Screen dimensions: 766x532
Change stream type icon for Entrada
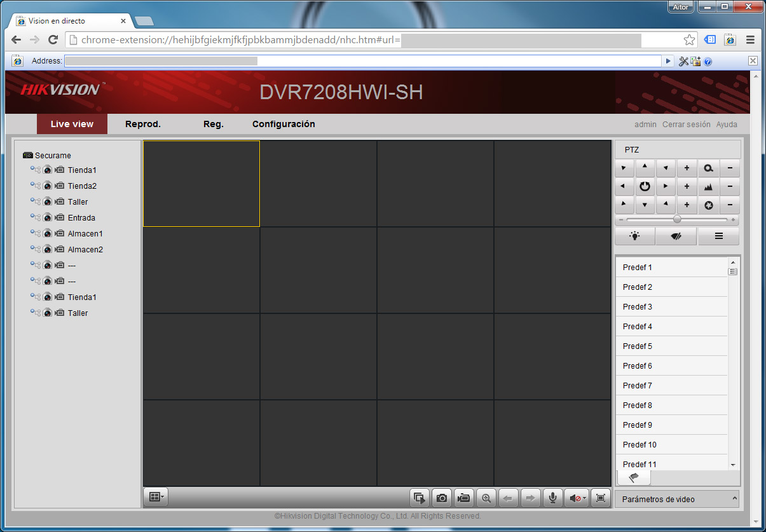[x=36, y=217]
